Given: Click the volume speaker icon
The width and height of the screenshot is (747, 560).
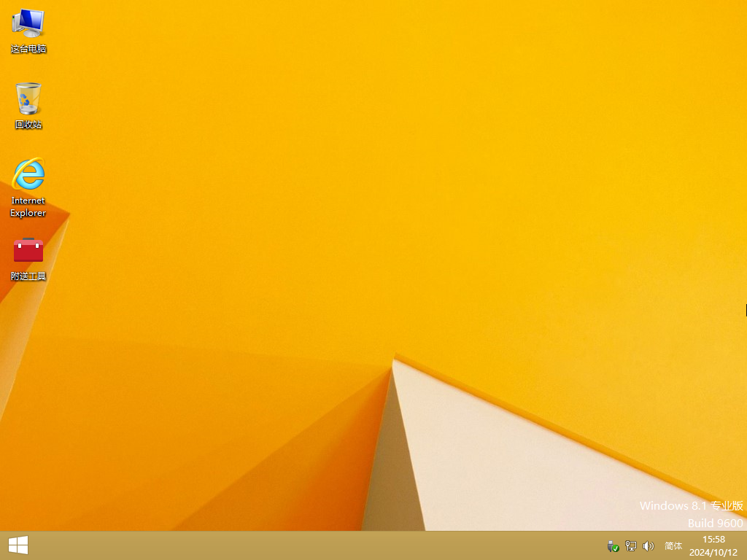Looking at the screenshot, I should point(649,545).
